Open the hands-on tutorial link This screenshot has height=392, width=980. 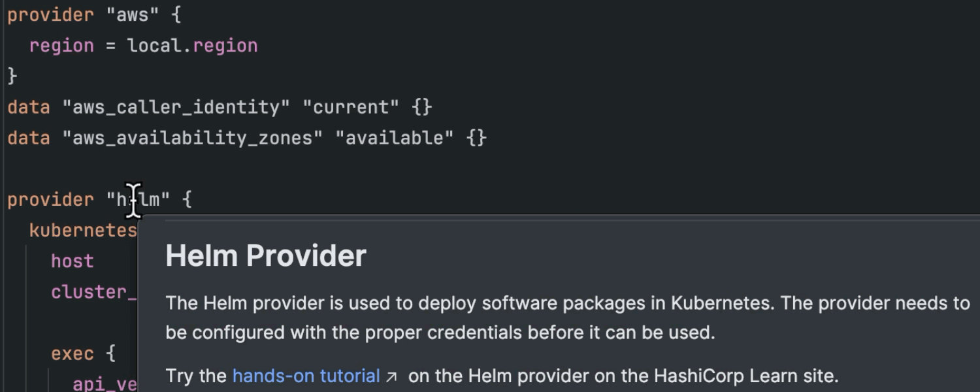pos(306,376)
